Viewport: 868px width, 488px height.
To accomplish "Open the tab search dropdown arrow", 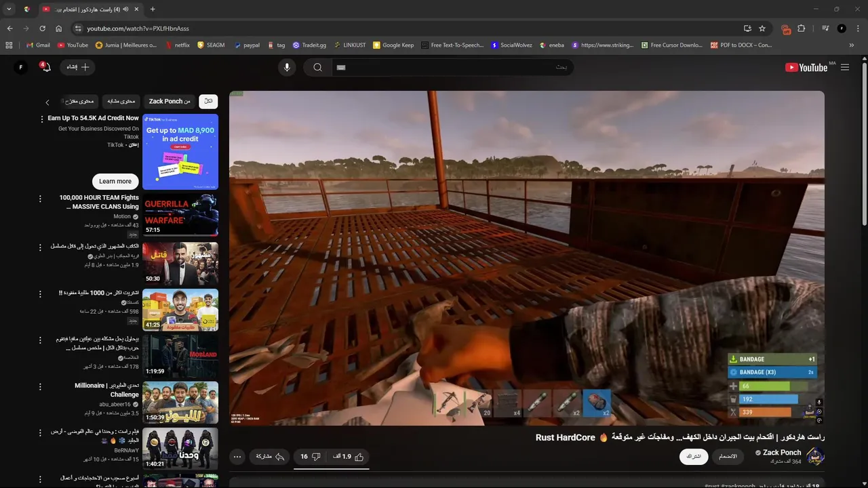I will pos(9,9).
